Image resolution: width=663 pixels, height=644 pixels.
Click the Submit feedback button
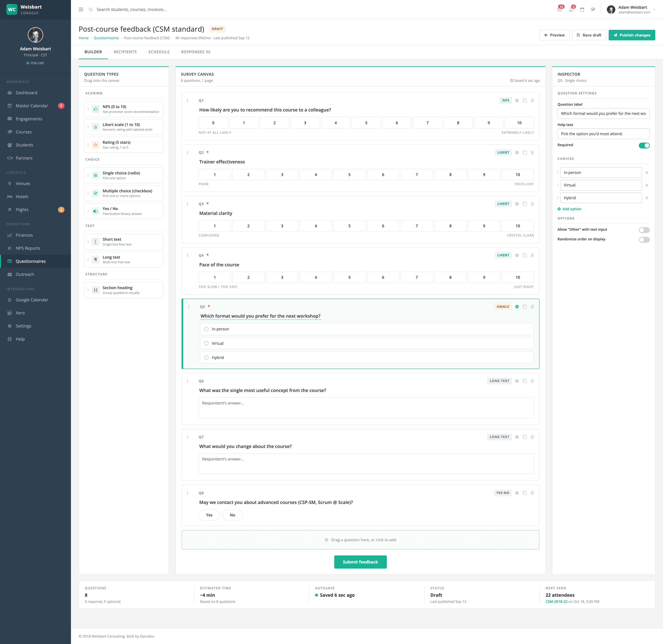tap(360, 562)
